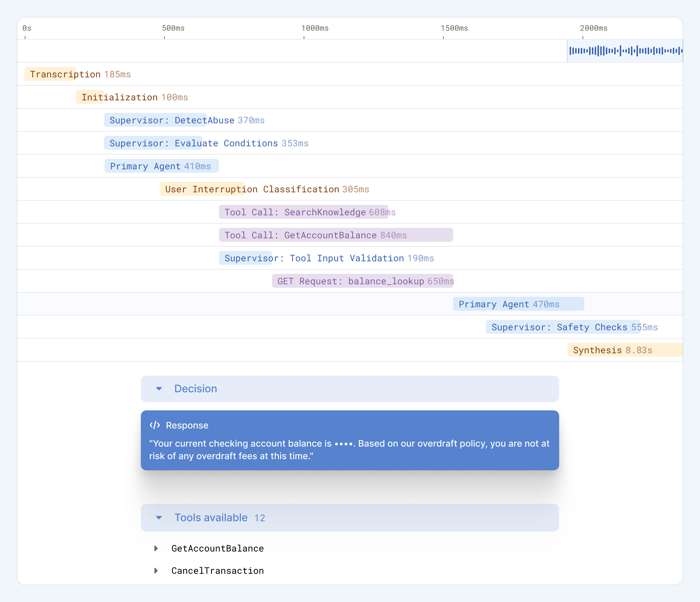The image size is (700, 602).
Task: Expand the GetAccountBalance tool item
Action: [x=156, y=548]
